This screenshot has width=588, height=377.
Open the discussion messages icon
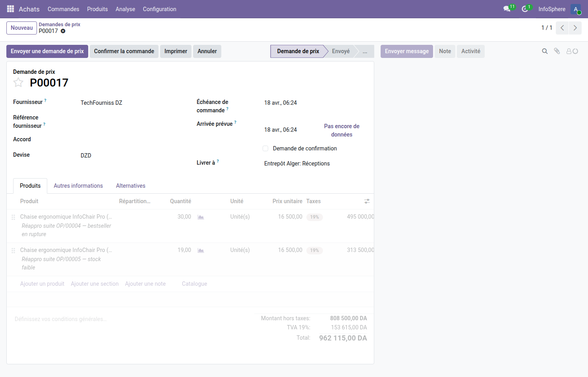point(507,9)
